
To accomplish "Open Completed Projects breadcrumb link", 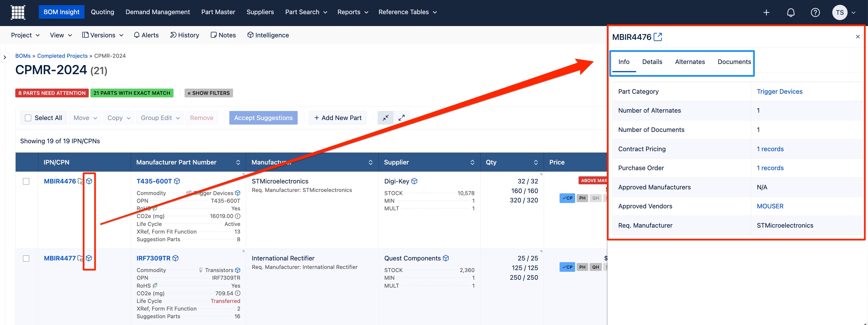I will click(x=62, y=56).
